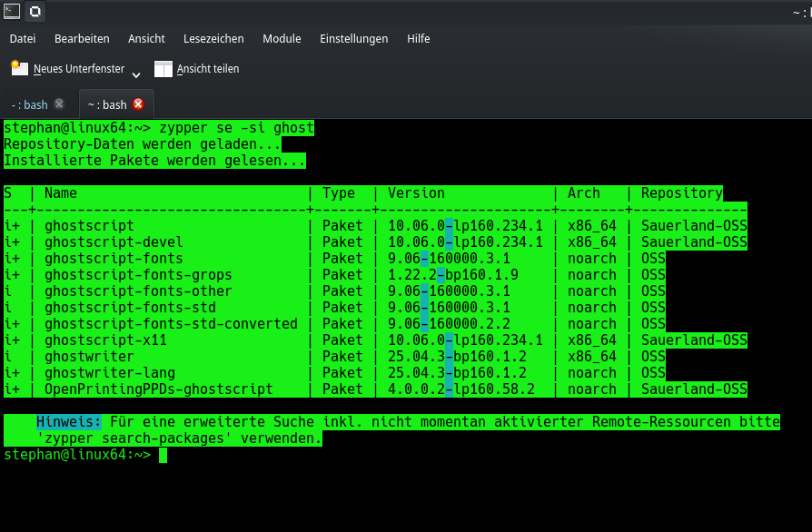Image resolution: width=812 pixels, height=532 pixels.
Task: Open the Bearbeiten menu
Action: click(82, 39)
